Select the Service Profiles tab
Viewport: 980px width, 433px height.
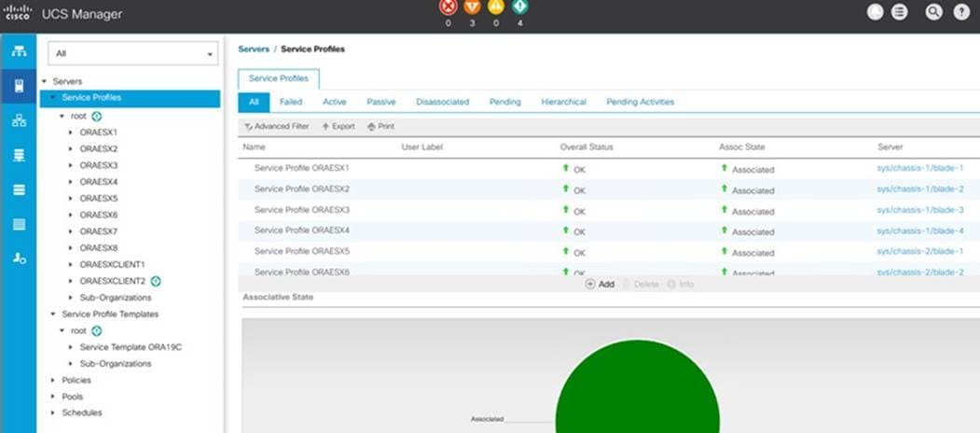pyautogui.click(x=279, y=78)
